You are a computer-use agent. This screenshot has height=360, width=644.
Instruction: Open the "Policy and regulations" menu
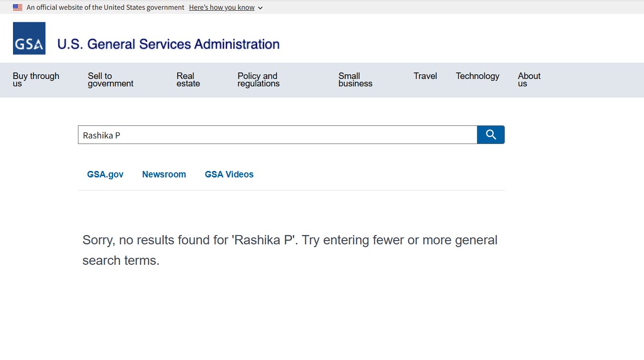coord(258,80)
